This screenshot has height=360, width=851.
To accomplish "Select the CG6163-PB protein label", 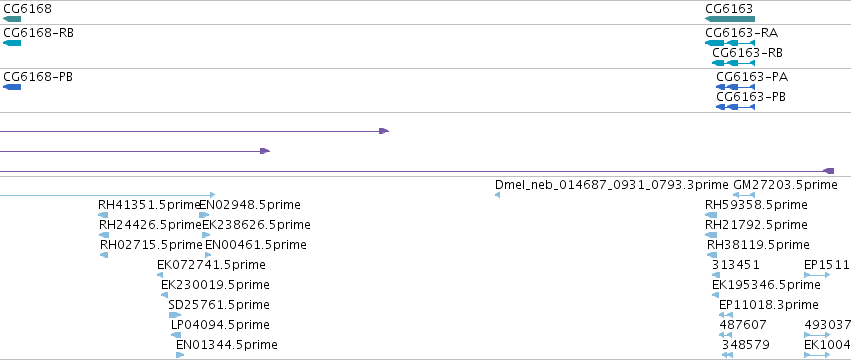I will tap(751, 97).
